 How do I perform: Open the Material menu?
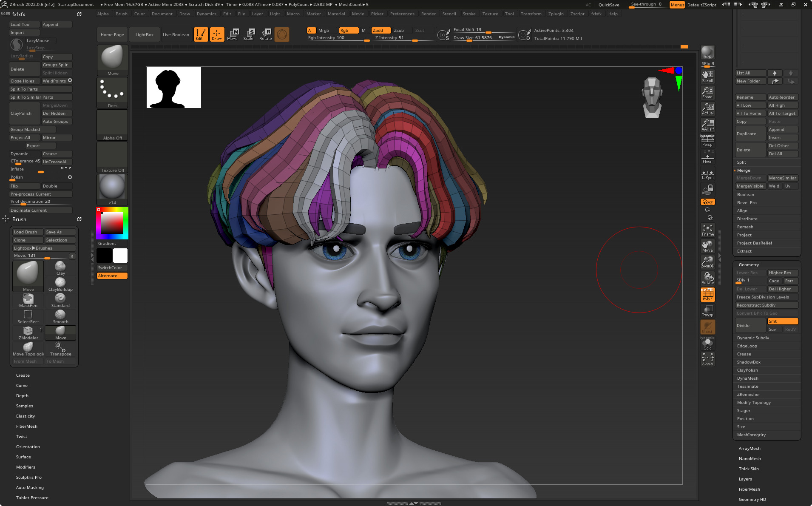click(336, 14)
